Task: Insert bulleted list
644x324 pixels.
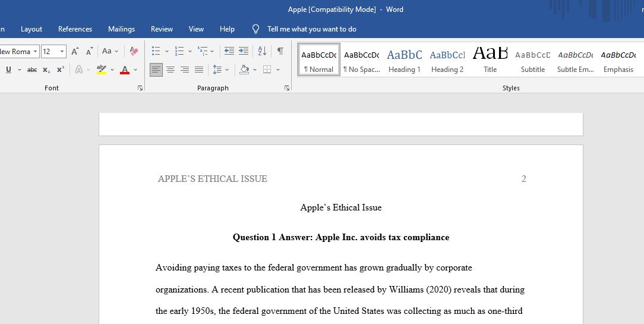Action: pyautogui.click(x=156, y=51)
